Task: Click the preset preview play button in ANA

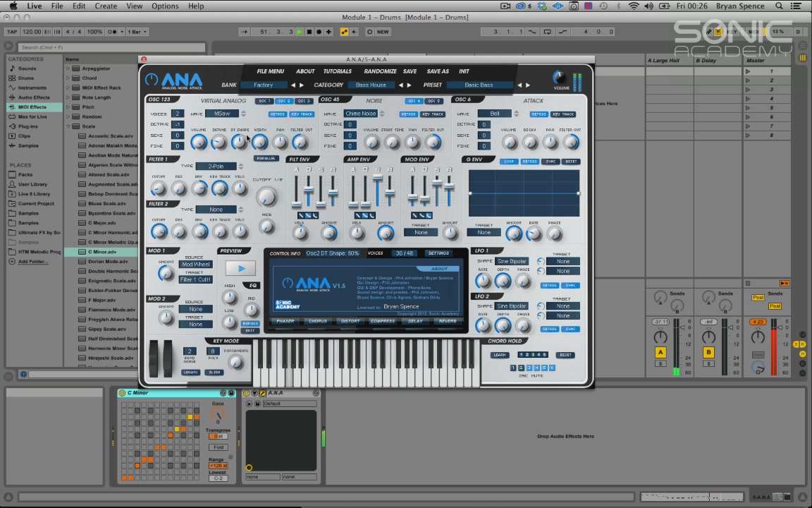Action: [x=240, y=268]
